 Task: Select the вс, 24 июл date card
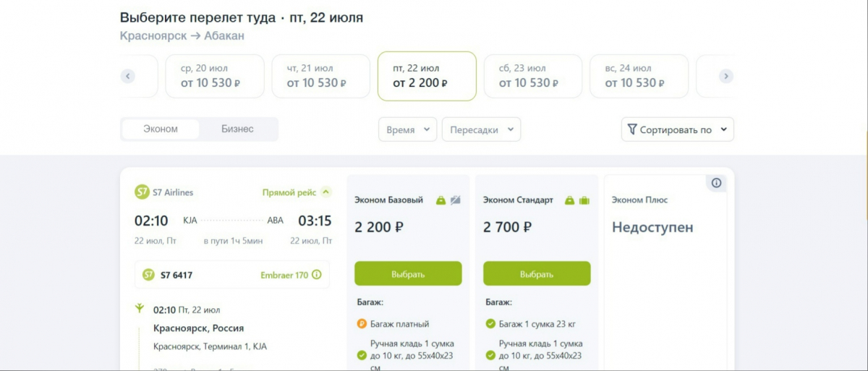point(639,76)
